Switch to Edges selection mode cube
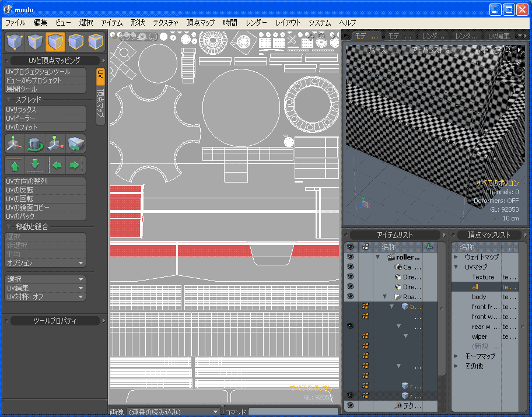532x417 pixels. (35, 42)
